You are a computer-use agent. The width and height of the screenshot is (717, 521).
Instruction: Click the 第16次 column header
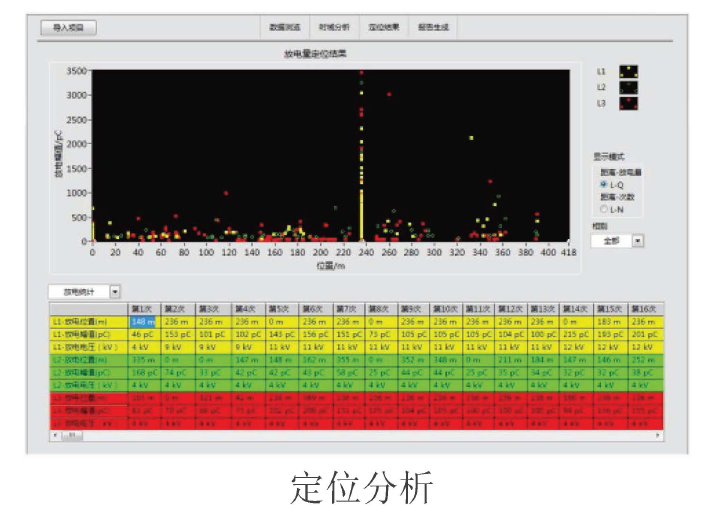[645, 308]
